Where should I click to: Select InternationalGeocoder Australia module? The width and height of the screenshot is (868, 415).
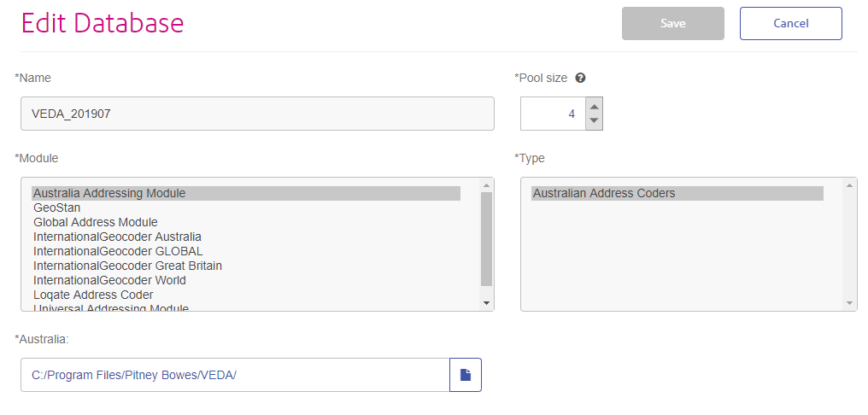click(246, 237)
